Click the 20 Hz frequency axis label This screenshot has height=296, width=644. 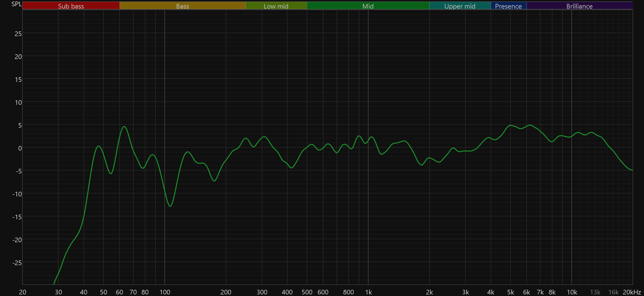coord(23,292)
